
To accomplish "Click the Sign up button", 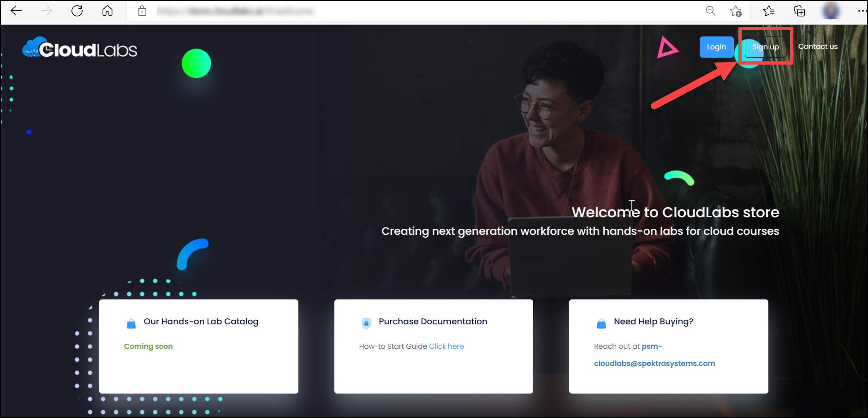I will [766, 47].
